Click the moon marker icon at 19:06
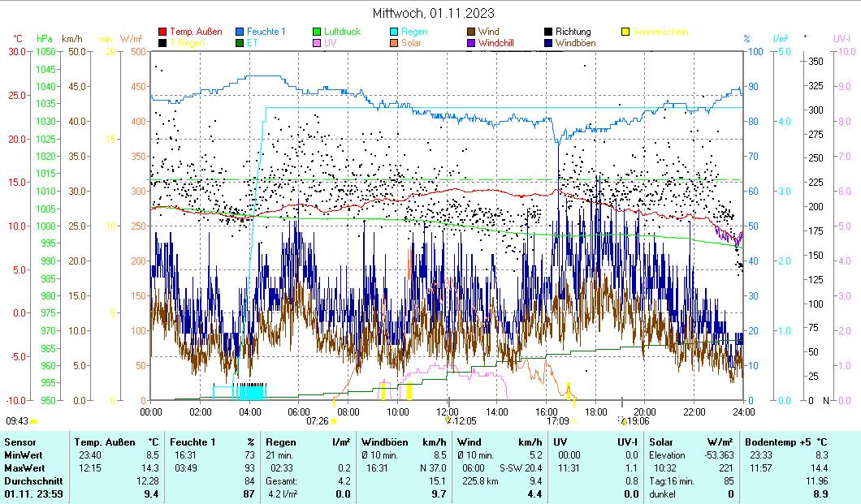Viewport: 861px width, 504px height. coord(623,420)
